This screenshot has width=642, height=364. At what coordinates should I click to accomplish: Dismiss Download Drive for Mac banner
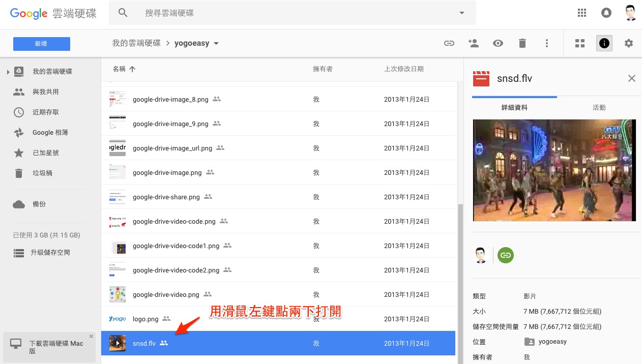point(91,337)
